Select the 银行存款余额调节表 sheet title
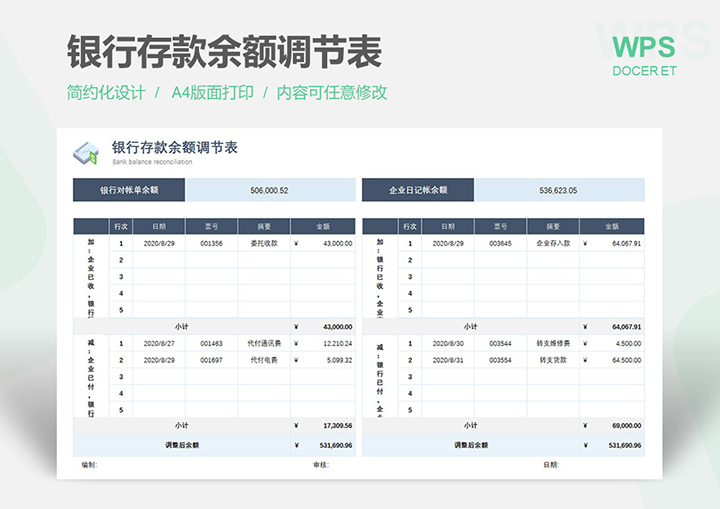 [x=174, y=148]
